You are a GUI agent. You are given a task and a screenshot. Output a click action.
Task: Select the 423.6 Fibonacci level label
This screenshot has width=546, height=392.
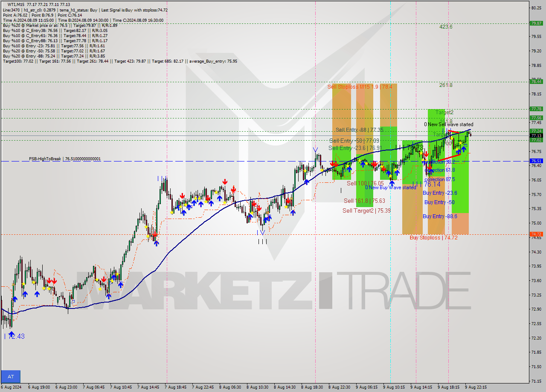446,27
